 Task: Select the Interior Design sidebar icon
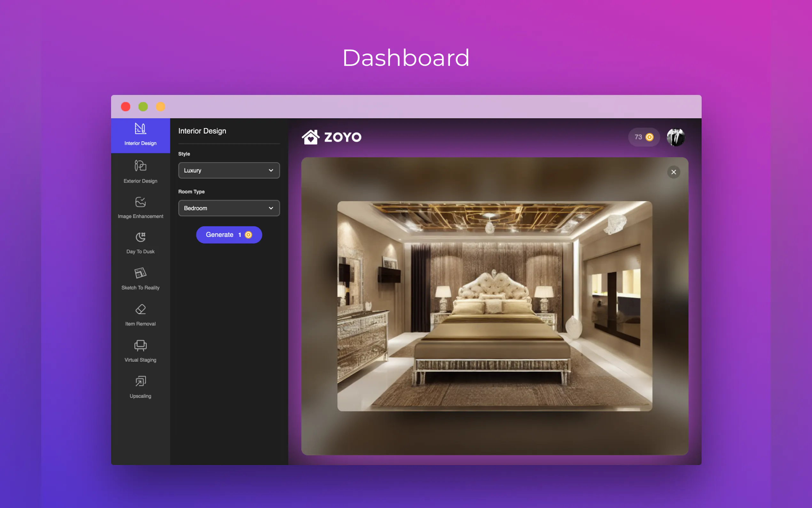[140, 128]
